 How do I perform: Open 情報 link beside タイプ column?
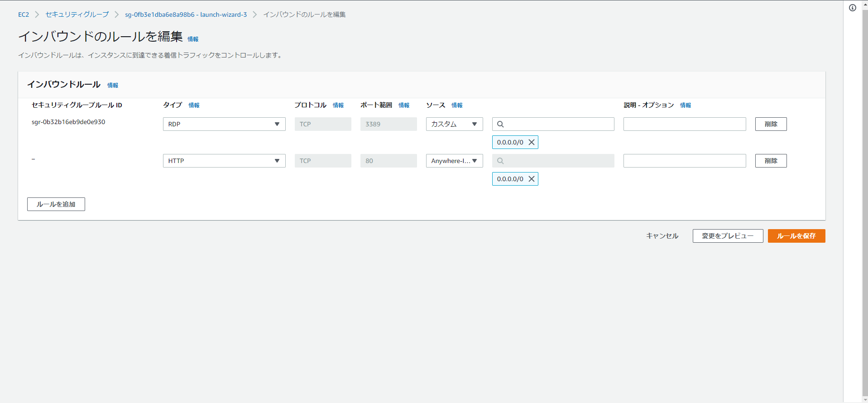194,105
